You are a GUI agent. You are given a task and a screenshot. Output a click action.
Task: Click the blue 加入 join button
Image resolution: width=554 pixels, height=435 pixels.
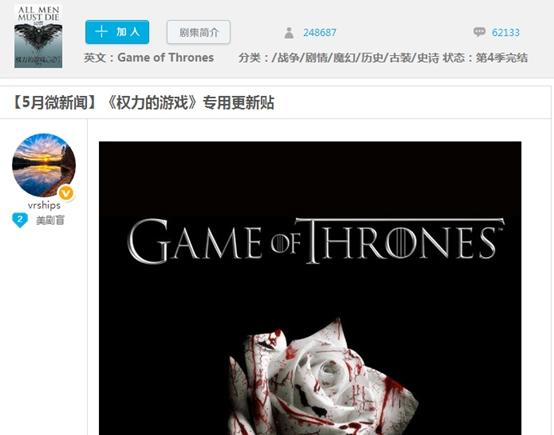[117, 32]
